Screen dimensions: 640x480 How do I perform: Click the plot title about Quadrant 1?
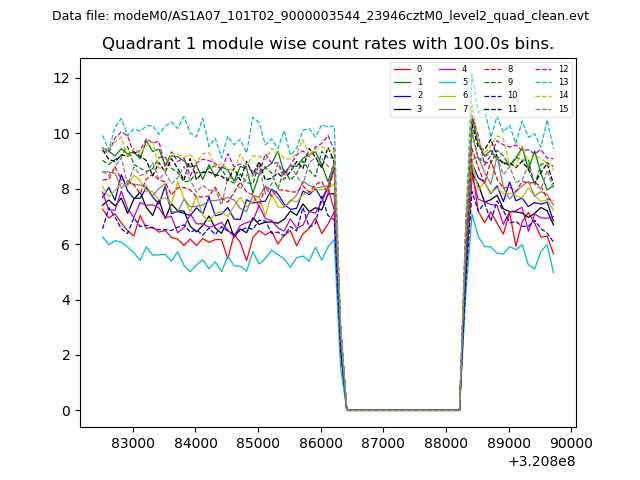[327, 44]
